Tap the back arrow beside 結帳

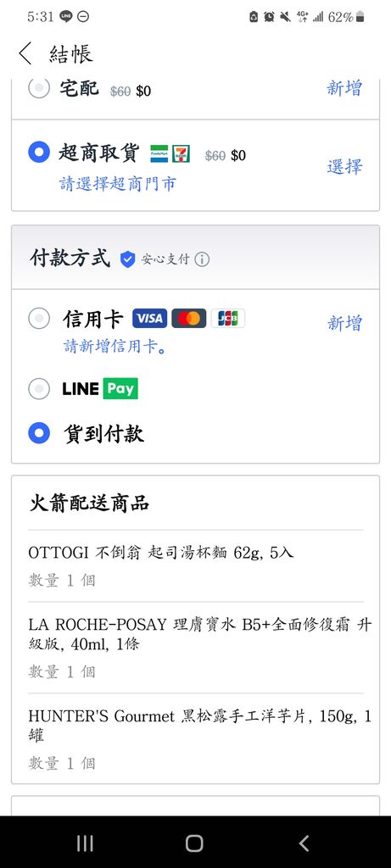(x=25, y=53)
